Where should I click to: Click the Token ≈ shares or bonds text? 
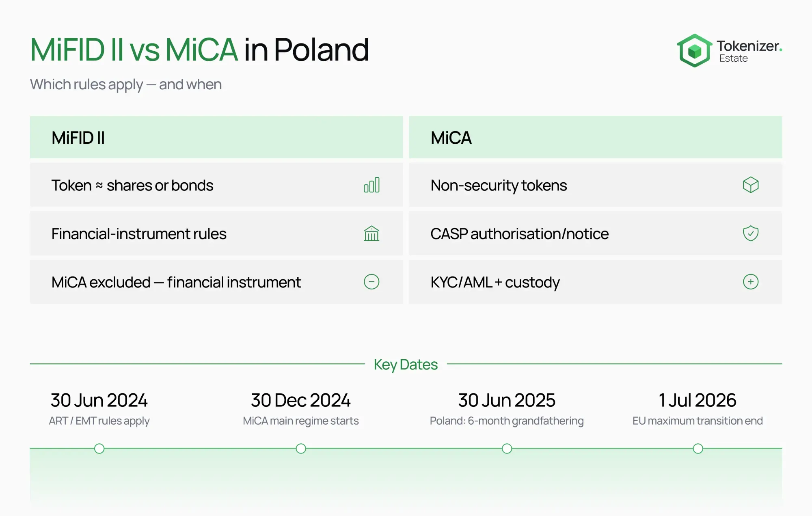click(x=132, y=186)
